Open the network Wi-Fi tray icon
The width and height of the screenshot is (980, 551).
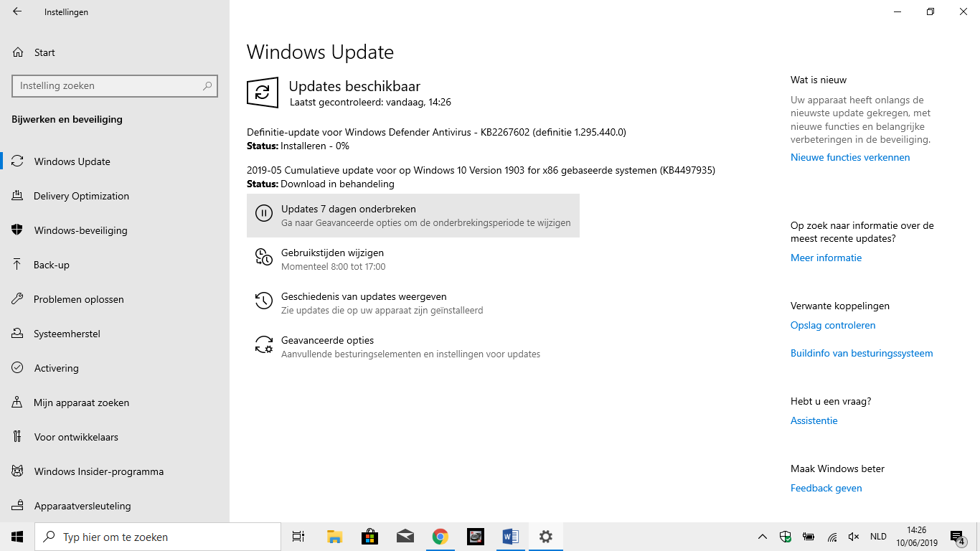click(831, 537)
